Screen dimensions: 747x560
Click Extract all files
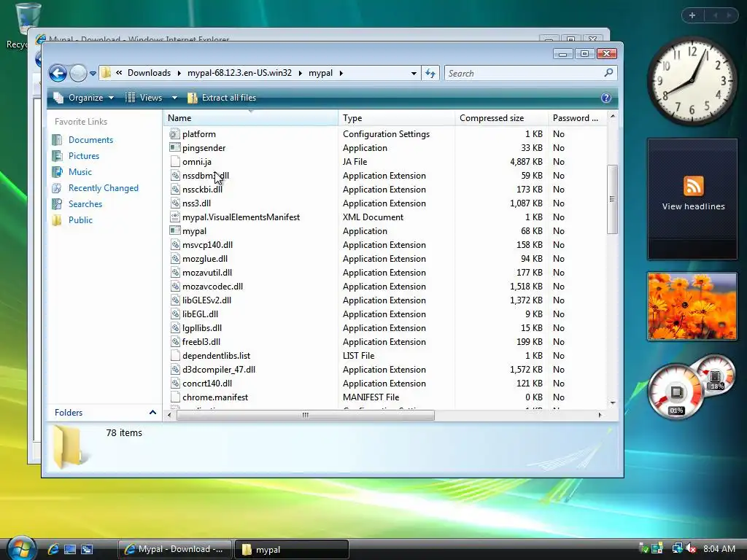click(222, 98)
